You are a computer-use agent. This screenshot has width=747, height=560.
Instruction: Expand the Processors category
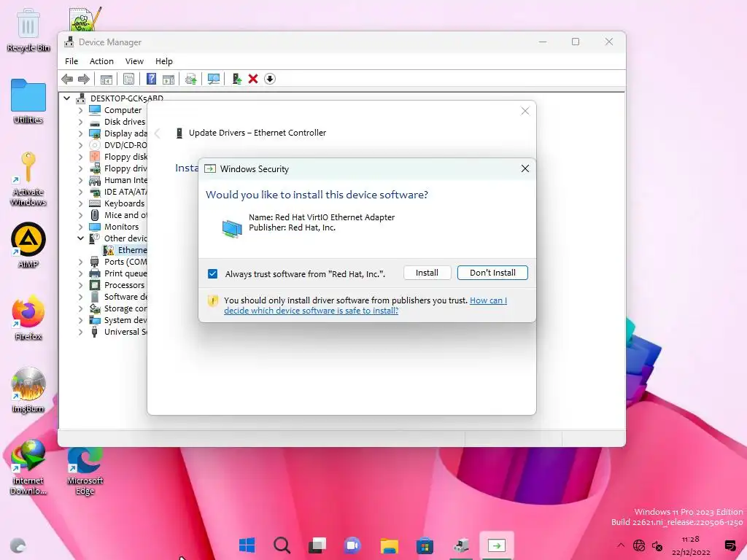click(80, 285)
